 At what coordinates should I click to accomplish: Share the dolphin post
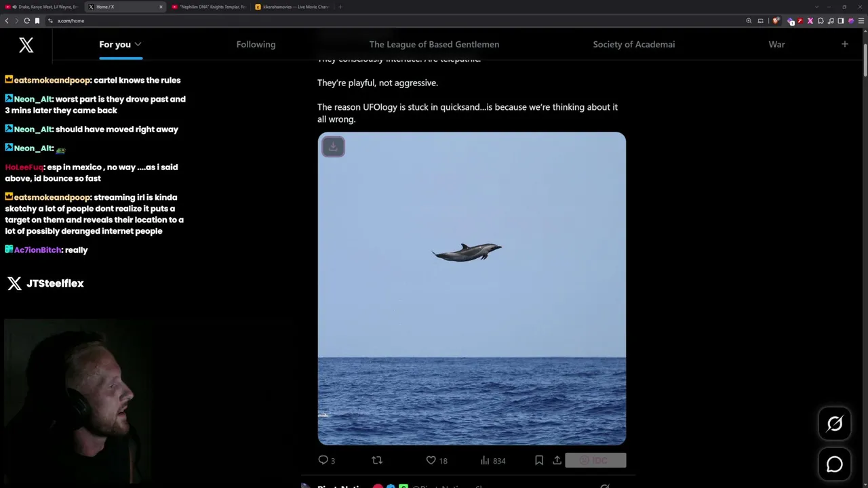click(557, 460)
